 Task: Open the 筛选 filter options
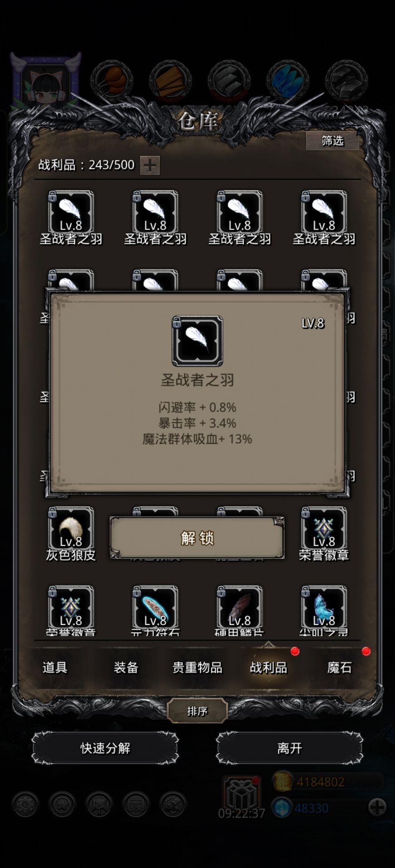(x=333, y=141)
